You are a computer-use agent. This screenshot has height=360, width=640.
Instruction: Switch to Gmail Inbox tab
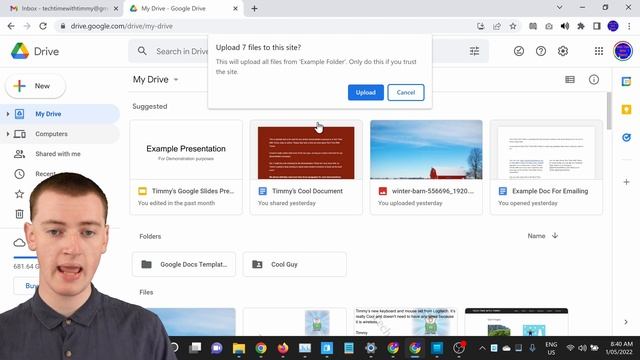(60, 8)
